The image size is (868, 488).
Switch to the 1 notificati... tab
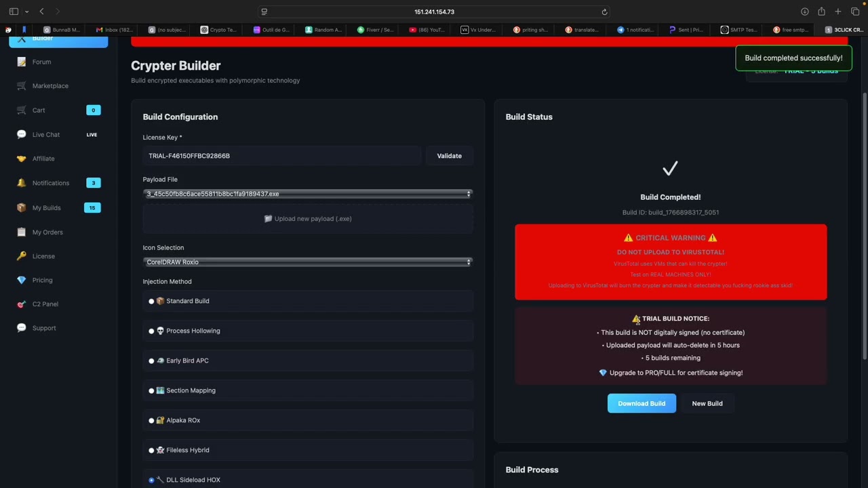[635, 30]
